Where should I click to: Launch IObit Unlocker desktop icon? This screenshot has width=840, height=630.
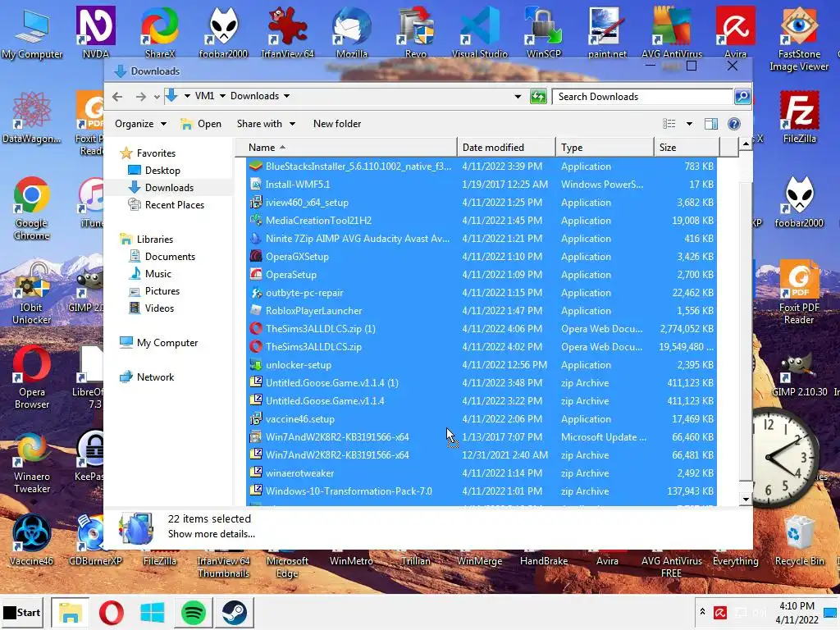pyautogui.click(x=32, y=293)
